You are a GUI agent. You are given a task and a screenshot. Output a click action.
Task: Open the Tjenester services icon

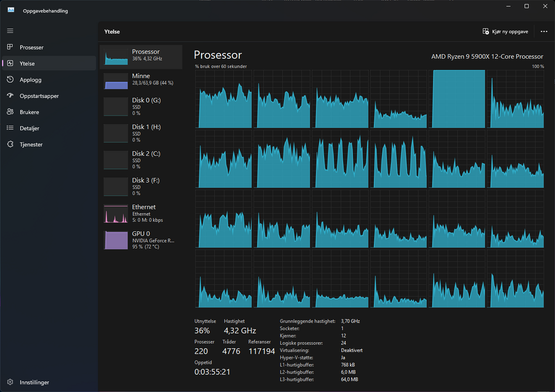[x=10, y=144]
